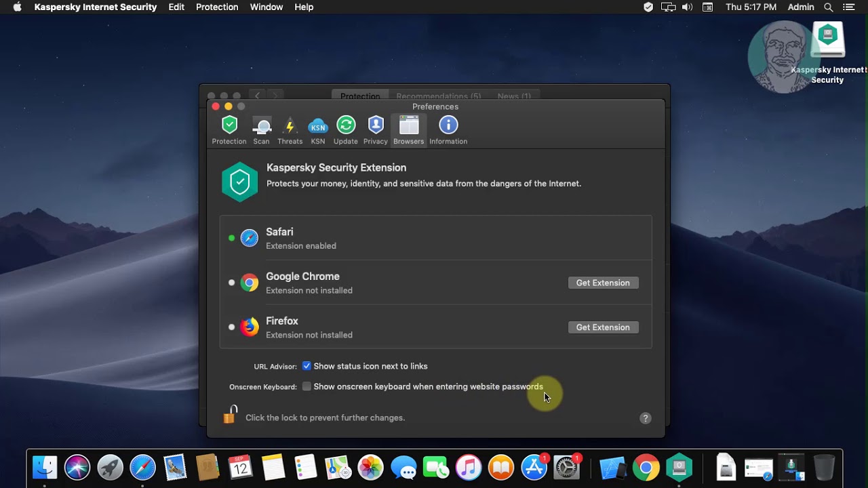This screenshot has height=488, width=868.
Task: Open the Trash in the Dock
Action: [x=824, y=467]
